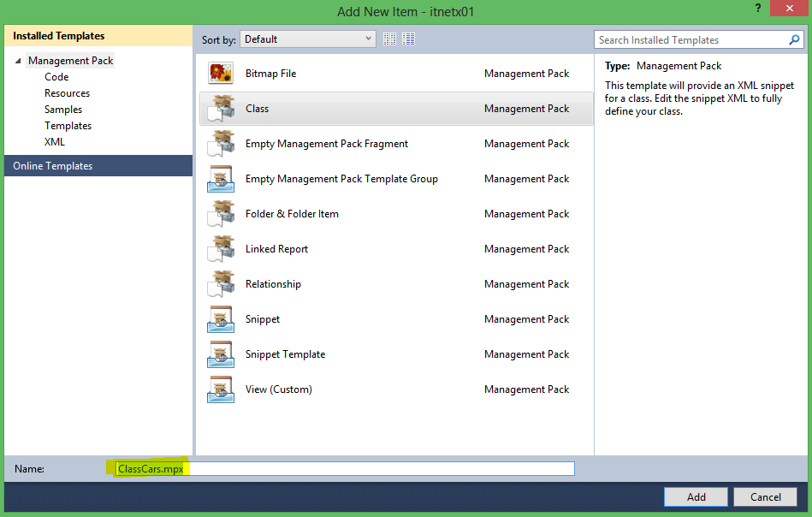Select the Resources category
This screenshot has width=812, height=517.
67,93
